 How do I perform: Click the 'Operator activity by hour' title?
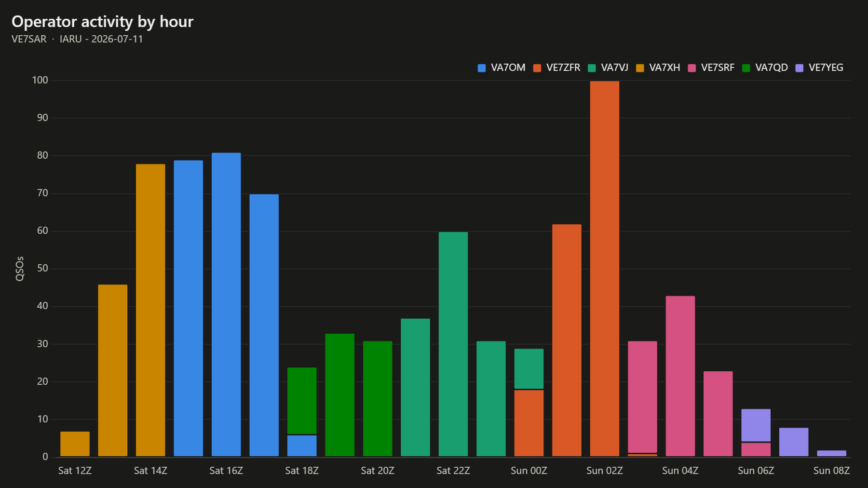(x=102, y=22)
